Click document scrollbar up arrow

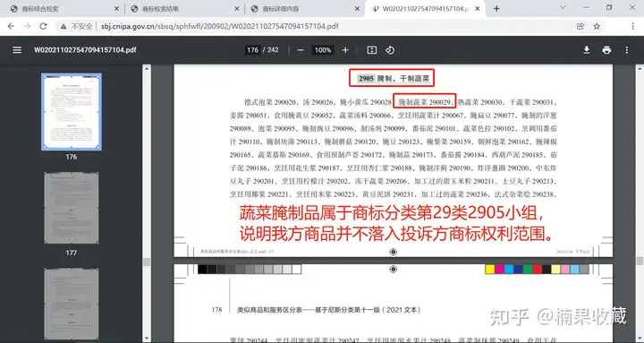coord(640,69)
